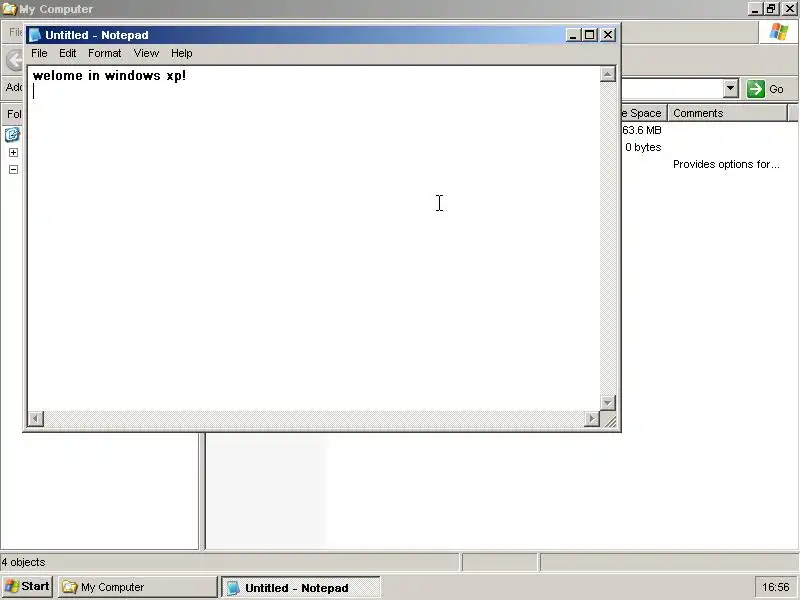Click the taskbar clock showing 16:56
The height and width of the screenshot is (600, 800).
tap(776, 587)
